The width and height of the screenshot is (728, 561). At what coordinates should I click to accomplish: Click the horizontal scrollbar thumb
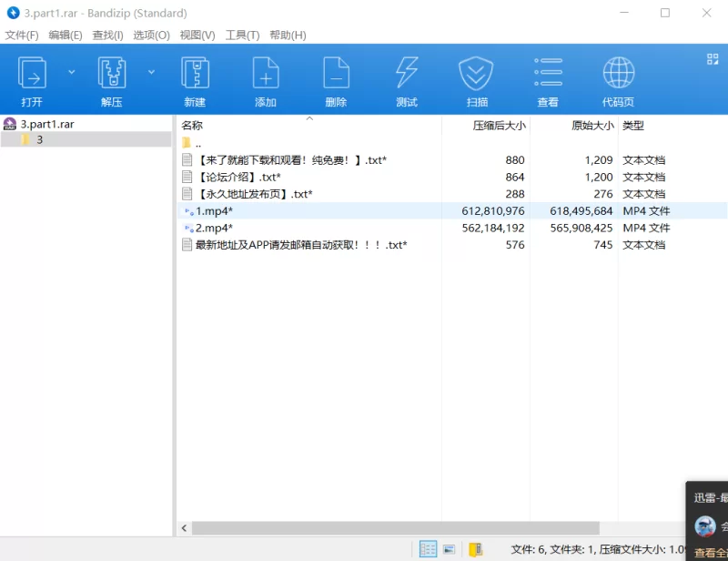(x=396, y=528)
